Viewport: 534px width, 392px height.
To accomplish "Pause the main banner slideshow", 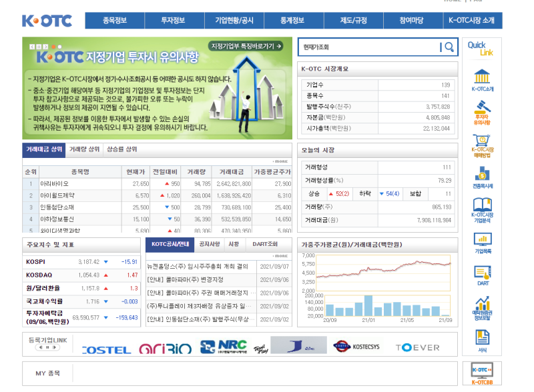I will coord(39,47).
